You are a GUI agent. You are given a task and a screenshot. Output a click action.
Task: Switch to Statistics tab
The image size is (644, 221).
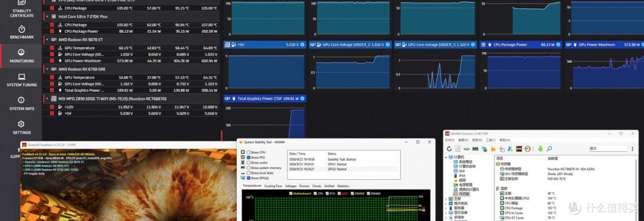tap(343, 186)
